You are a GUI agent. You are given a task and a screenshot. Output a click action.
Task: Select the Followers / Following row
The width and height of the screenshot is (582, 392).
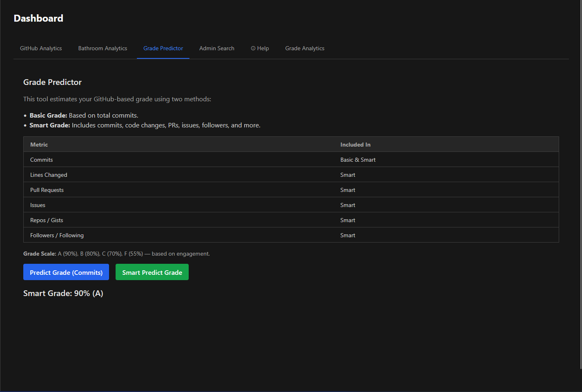tap(291, 235)
